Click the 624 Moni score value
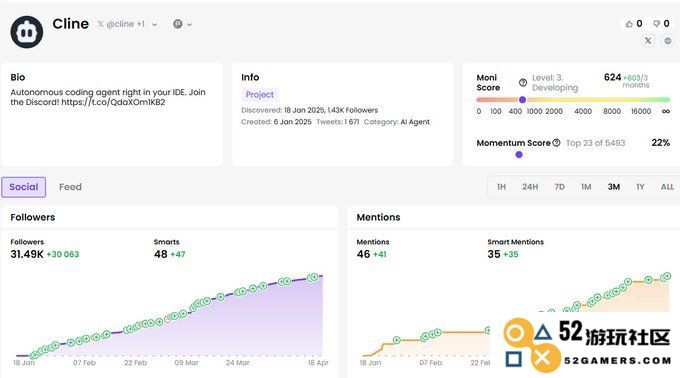 (612, 77)
